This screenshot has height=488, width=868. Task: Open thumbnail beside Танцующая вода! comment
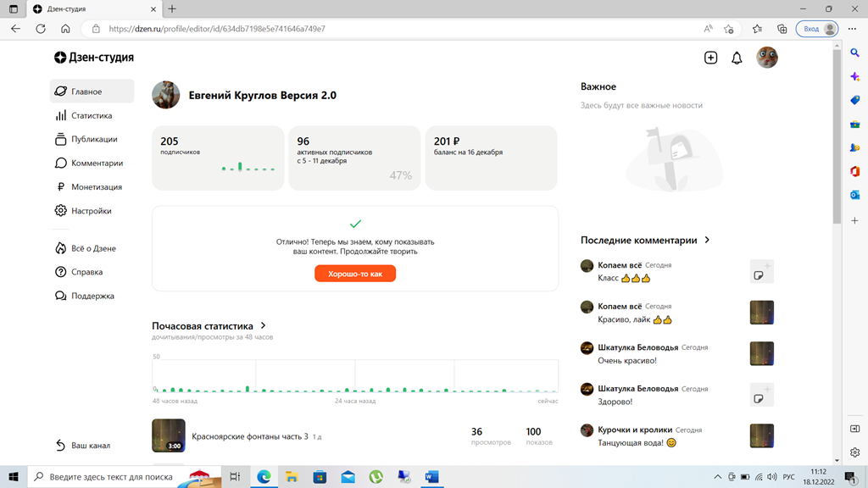tap(762, 436)
